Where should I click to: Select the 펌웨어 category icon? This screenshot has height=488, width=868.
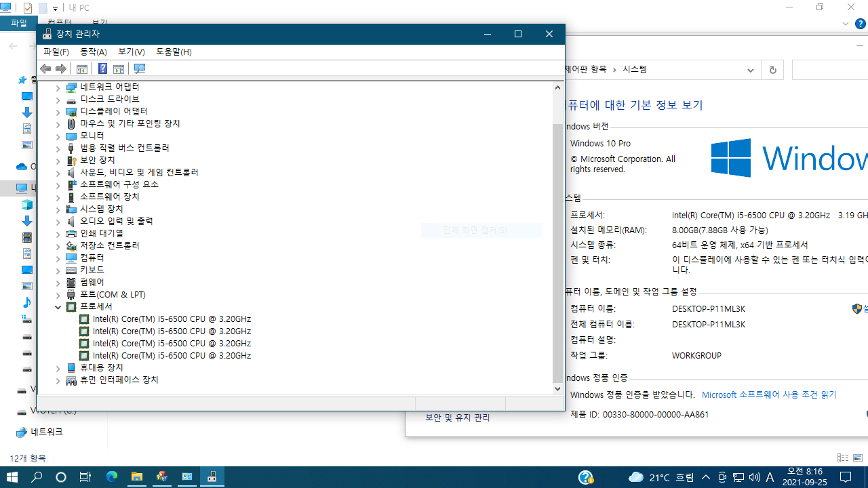click(x=71, y=282)
